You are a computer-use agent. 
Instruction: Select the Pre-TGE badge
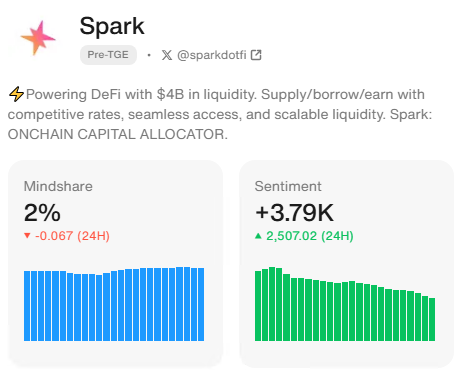(108, 55)
